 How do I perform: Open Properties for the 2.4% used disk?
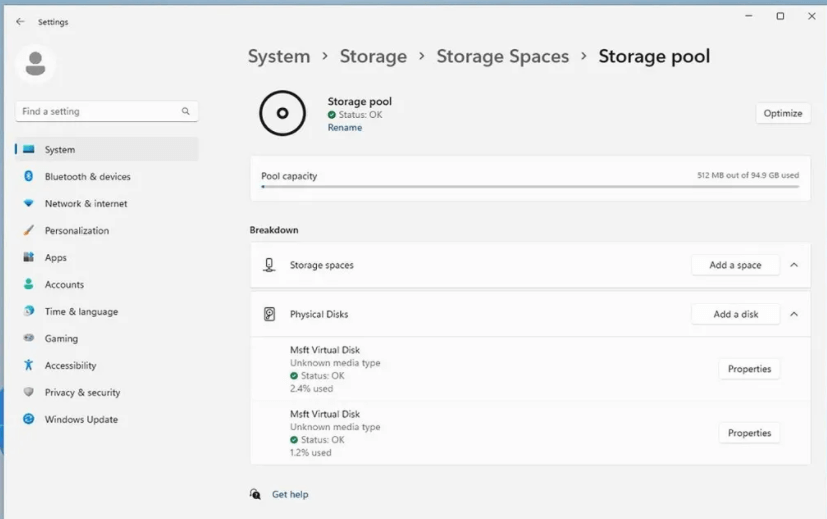coord(749,369)
